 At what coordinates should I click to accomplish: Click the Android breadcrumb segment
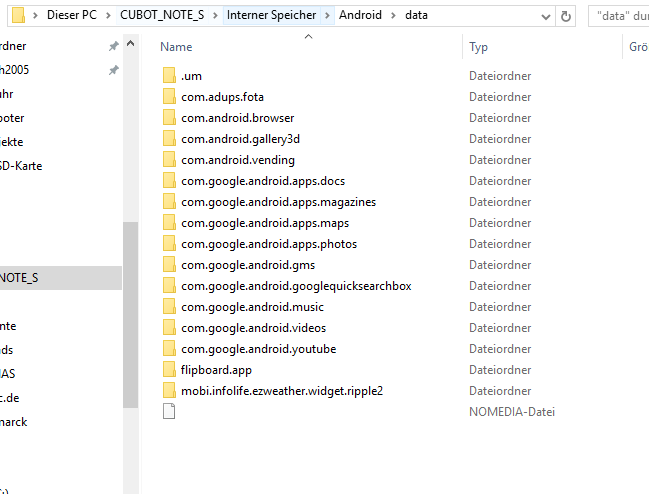tap(360, 16)
